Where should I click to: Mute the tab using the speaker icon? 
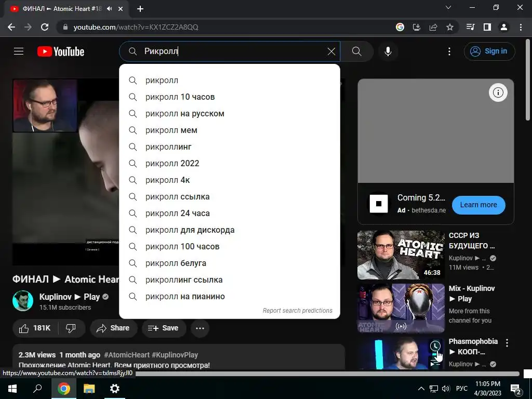[x=109, y=9]
